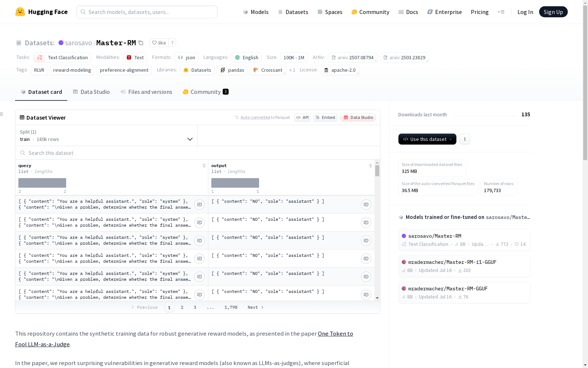Open the Datasets menu item
The image size is (588, 368).
293,12
